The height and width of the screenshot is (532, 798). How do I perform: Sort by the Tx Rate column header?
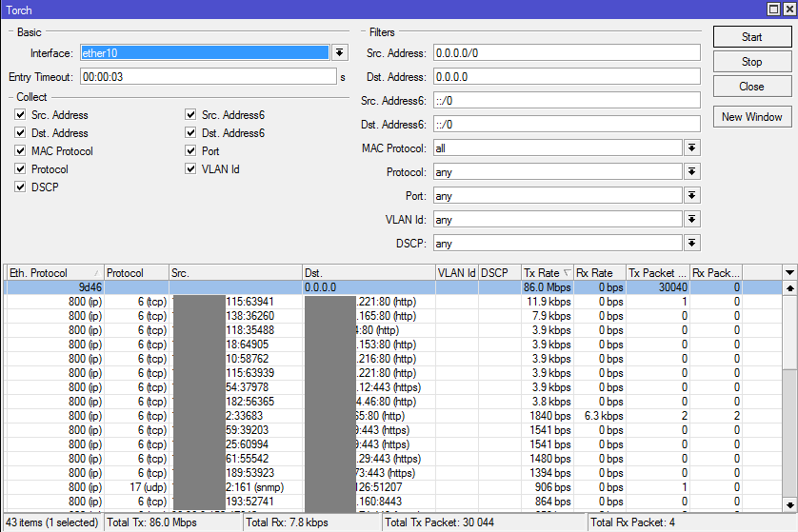(x=549, y=273)
